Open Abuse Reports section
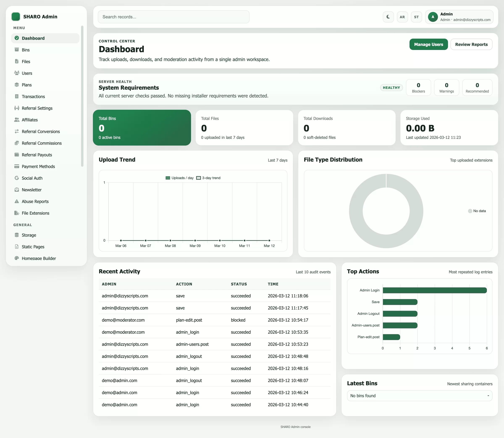504x438 pixels. point(45,201)
